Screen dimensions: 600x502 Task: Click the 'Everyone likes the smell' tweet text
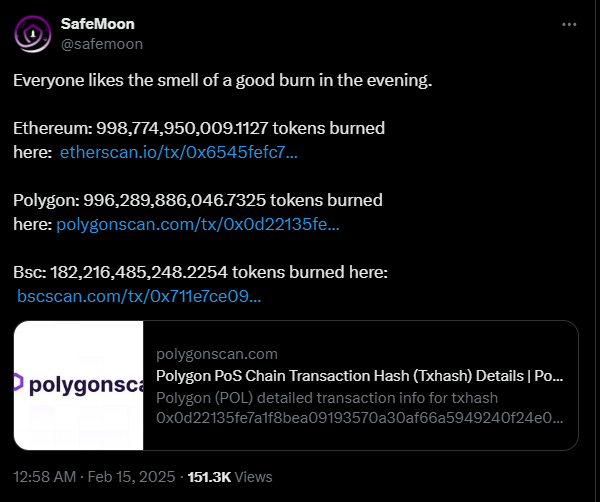pyautogui.click(x=223, y=80)
